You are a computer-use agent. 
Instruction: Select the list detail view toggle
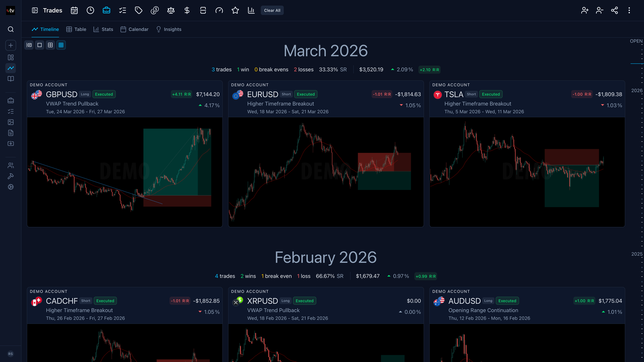[x=29, y=45]
